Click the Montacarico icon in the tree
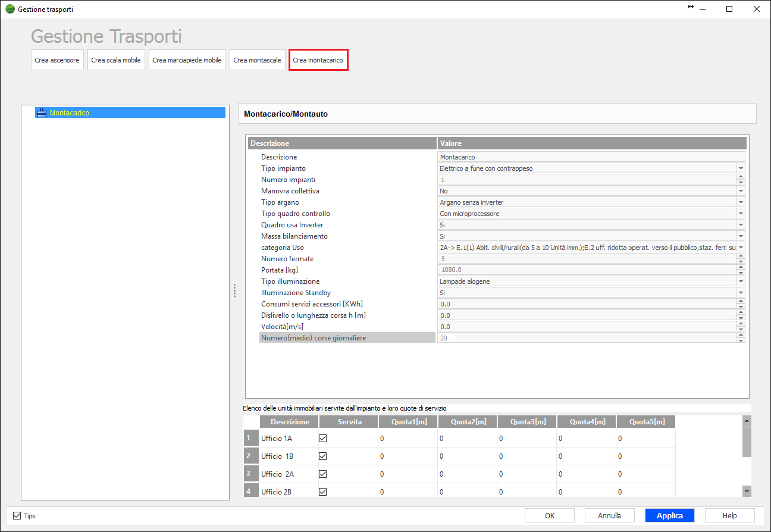 coord(41,112)
